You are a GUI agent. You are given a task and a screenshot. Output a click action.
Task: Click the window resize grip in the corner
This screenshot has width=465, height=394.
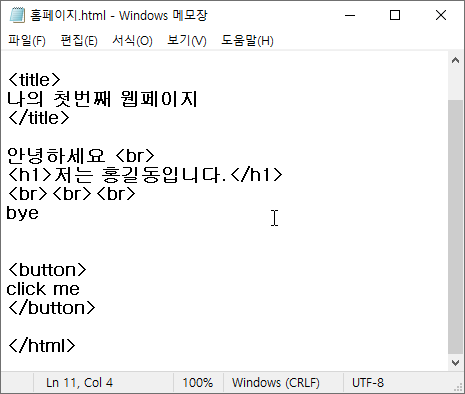(458, 387)
